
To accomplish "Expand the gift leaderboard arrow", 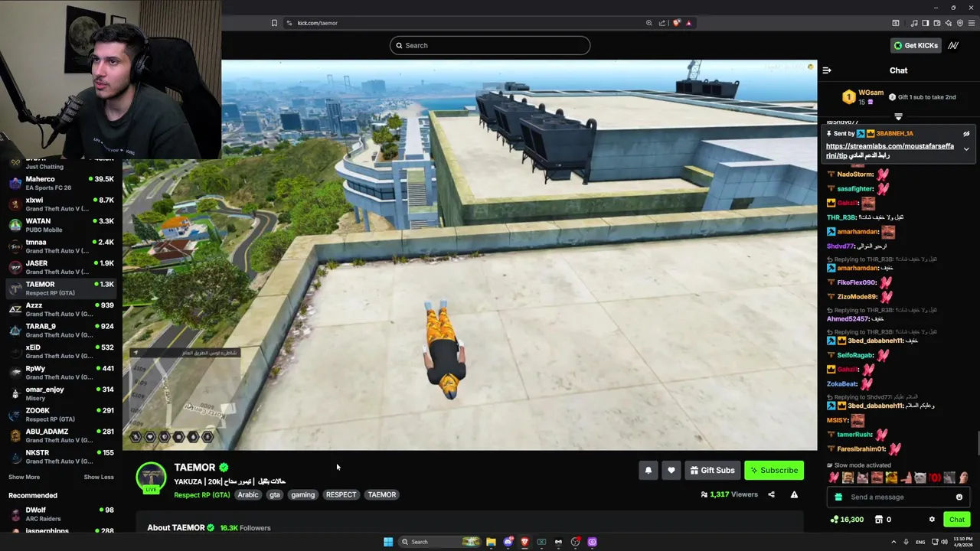I will tap(898, 117).
